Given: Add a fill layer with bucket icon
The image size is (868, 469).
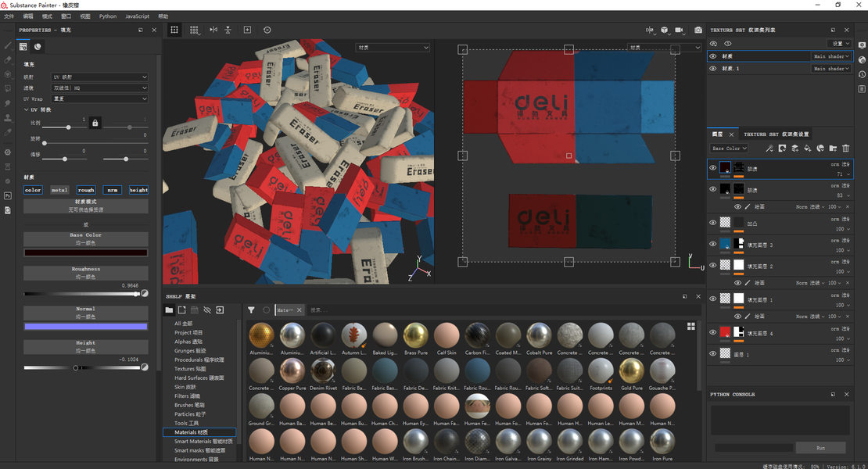Looking at the screenshot, I should point(808,149).
